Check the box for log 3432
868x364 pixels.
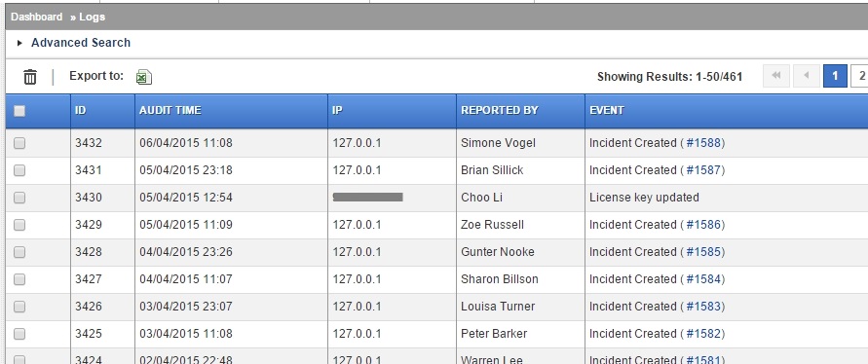19,143
